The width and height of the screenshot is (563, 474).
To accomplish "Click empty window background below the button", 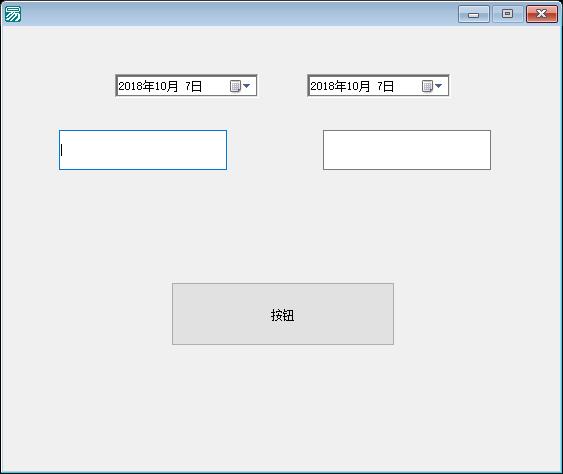I will [283, 406].
